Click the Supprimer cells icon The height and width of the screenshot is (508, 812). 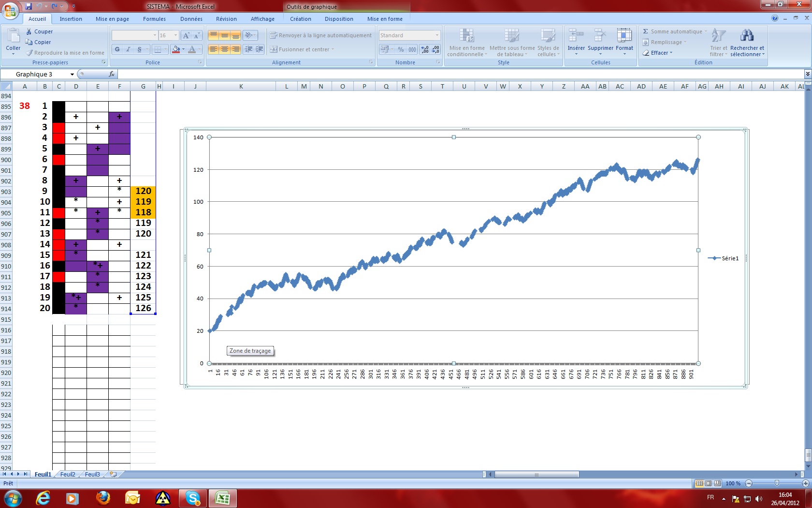[600, 36]
